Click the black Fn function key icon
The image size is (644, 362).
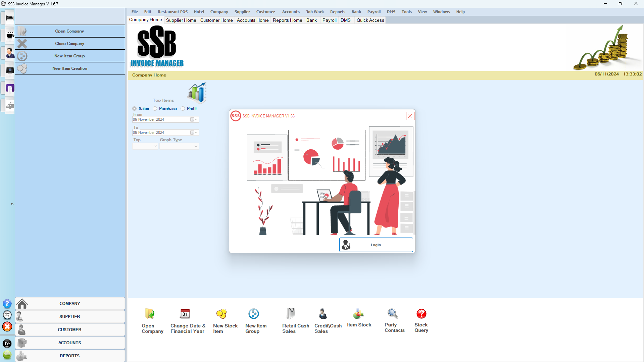7,344
